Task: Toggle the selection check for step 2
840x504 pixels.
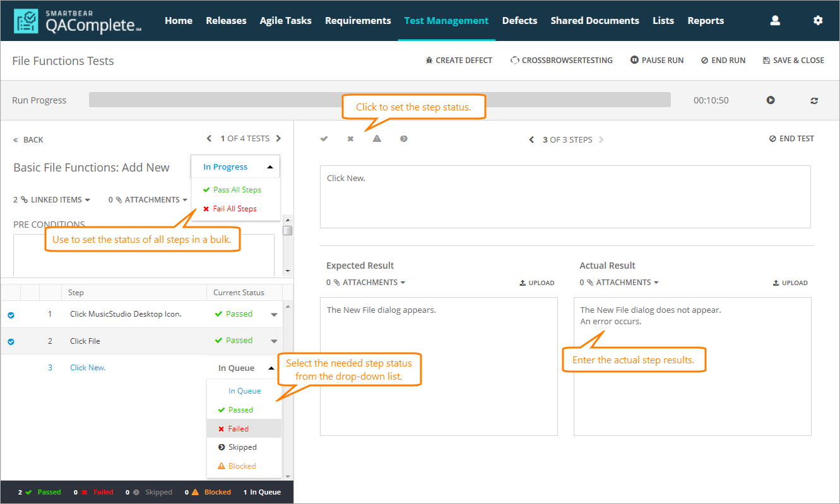Action: (11, 341)
